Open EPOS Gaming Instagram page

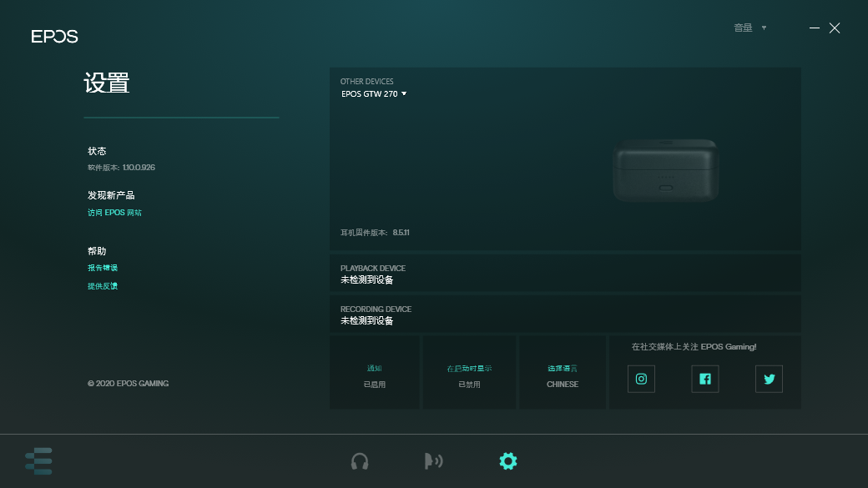click(641, 379)
